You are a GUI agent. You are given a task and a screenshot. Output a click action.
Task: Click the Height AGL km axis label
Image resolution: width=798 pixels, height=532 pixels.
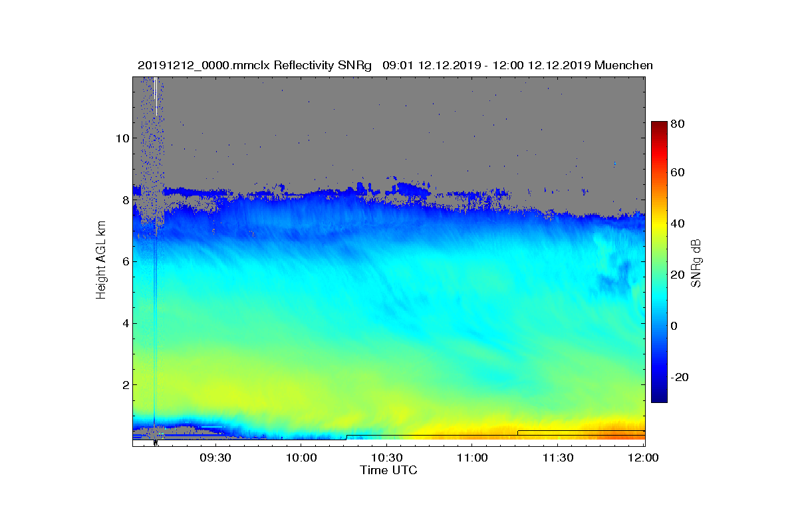click(101, 259)
